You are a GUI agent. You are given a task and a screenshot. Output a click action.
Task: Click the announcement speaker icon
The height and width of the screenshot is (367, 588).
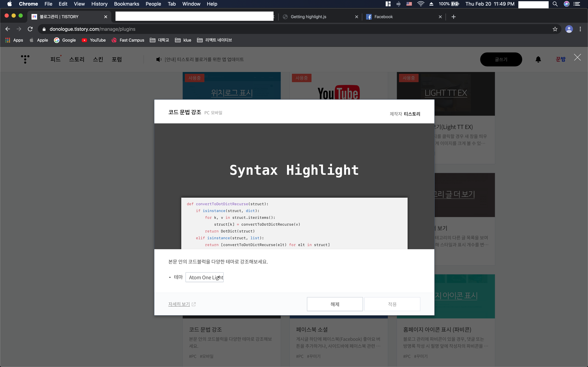click(159, 59)
